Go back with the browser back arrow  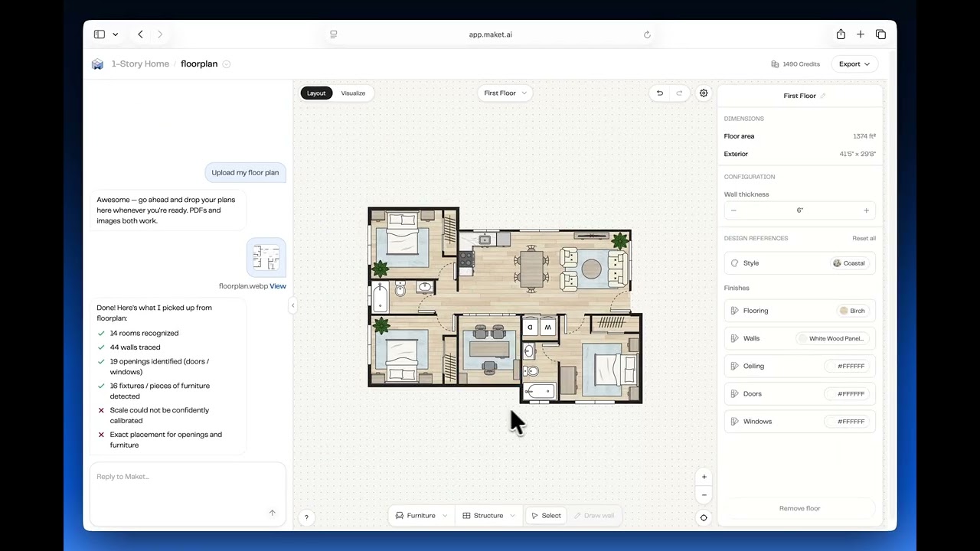[x=140, y=34]
